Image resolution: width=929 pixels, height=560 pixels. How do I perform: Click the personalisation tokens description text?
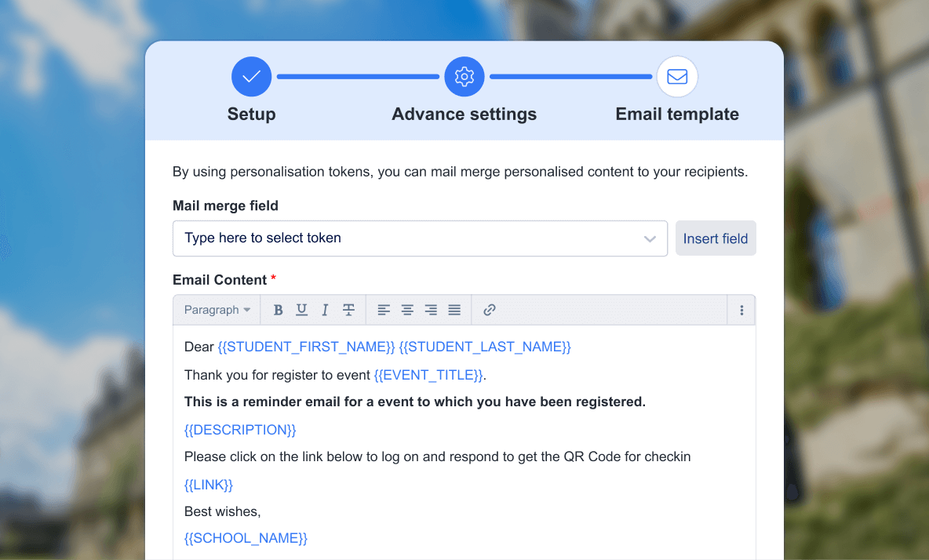(x=460, y=172)
